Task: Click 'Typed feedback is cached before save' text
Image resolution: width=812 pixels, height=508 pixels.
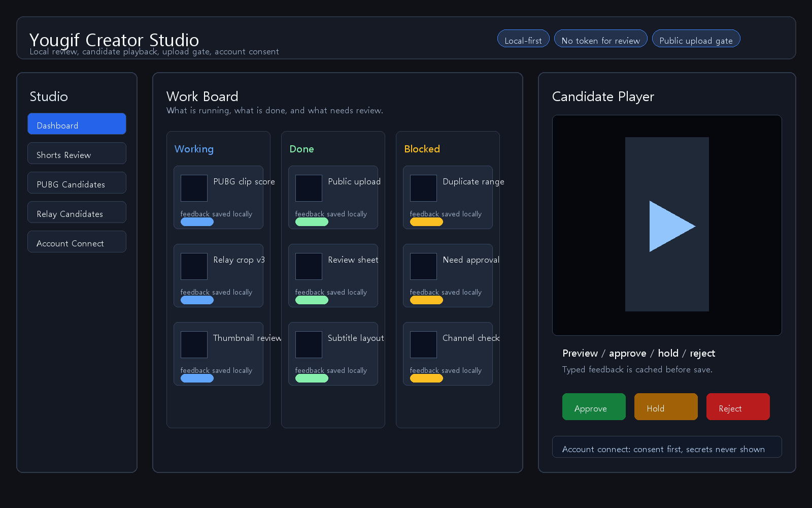Action: [x=637, y=369]
